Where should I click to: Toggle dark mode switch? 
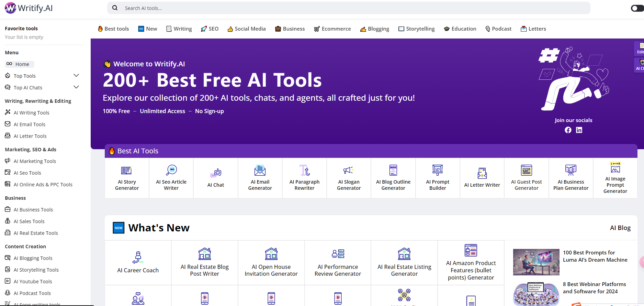pos(637,8)
